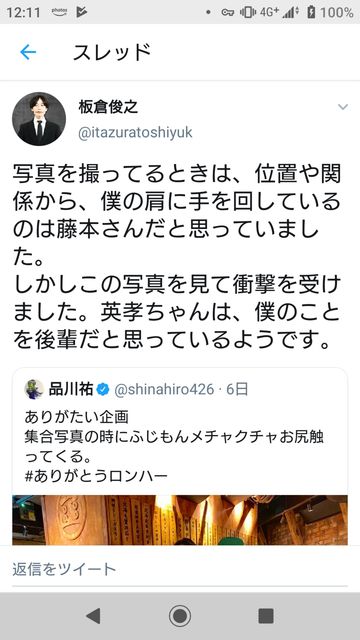
Task: Open the quoted tweet photo
Action: coord(180,520)
